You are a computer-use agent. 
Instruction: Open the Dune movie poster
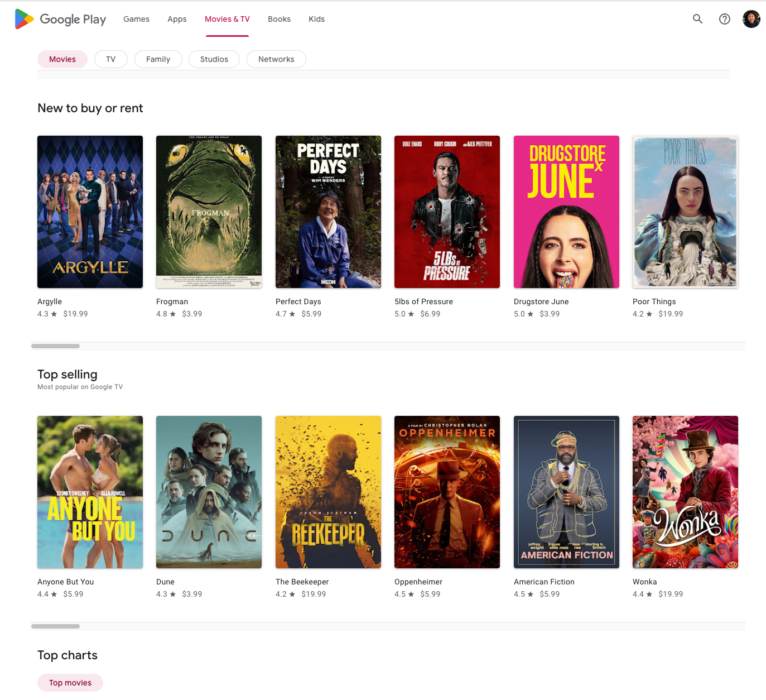pyautogui.click(x=209, y=492)
